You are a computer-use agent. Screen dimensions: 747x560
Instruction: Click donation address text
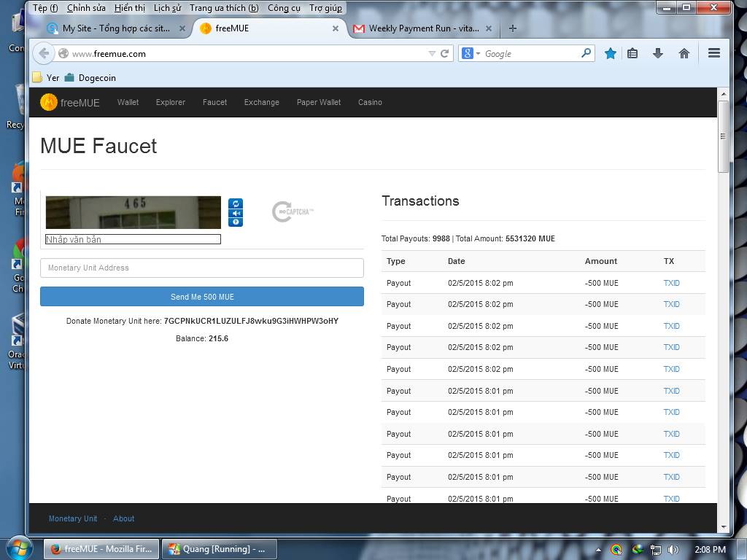[251, 321]
